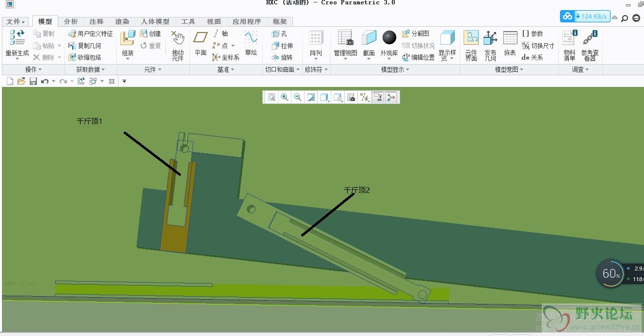The image size is (644, 336).
Task: Toggle spin center display in graphics toolbar
Action: pos(390,97)
